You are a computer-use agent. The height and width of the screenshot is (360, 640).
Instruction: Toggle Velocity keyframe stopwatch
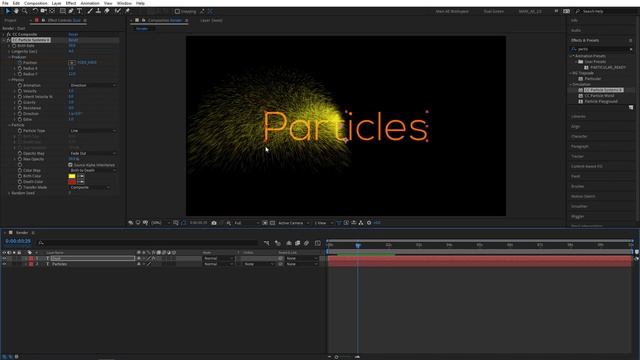[20, 91]
